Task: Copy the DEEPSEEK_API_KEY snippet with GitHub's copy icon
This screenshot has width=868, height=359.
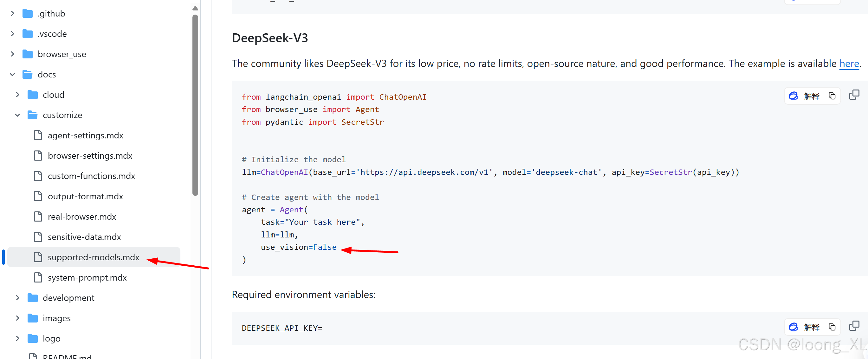Action: point(854,326)
